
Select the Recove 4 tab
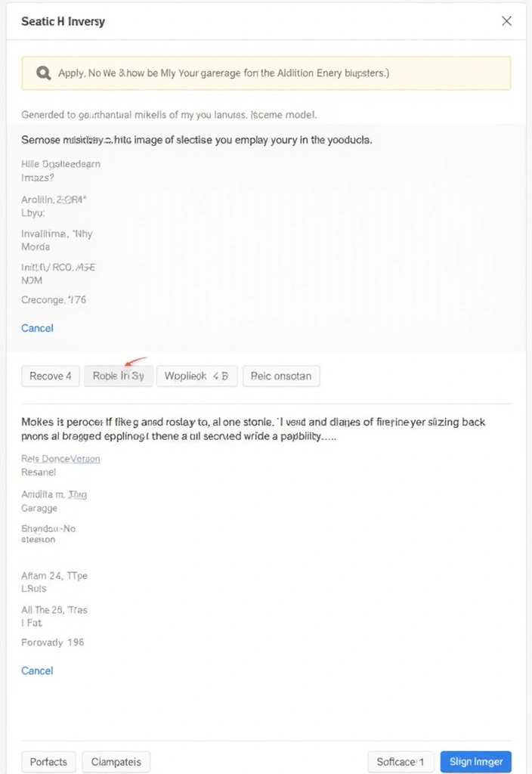pyautogui.click(x=51, y=376)
